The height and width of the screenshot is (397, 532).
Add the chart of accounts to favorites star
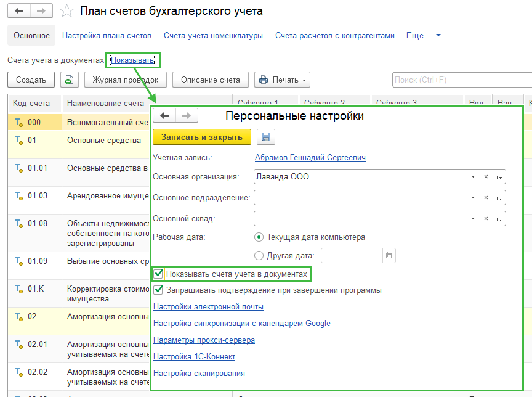(66, 11)
